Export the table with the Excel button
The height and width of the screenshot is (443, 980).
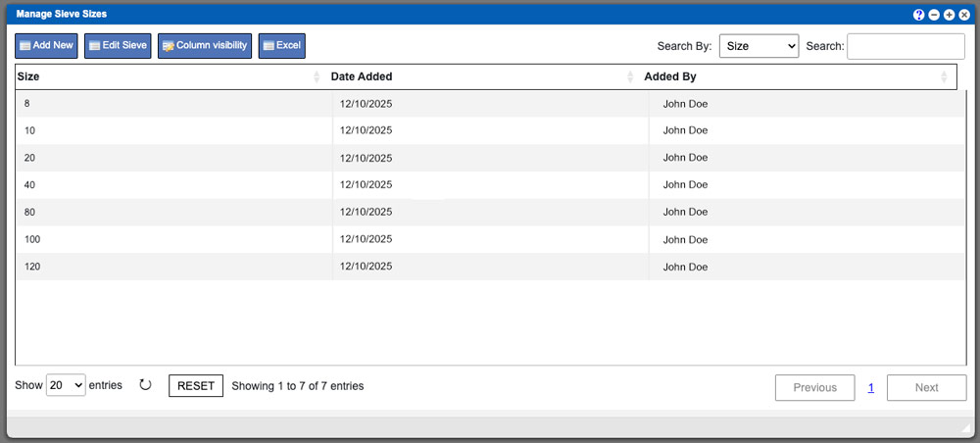(282, 46)
